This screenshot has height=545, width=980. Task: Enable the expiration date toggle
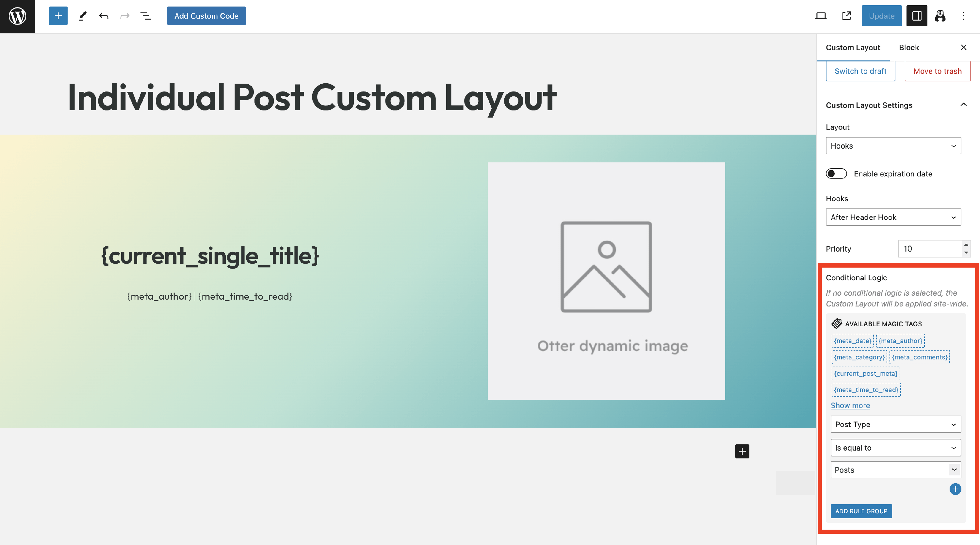tap(836, 173)
